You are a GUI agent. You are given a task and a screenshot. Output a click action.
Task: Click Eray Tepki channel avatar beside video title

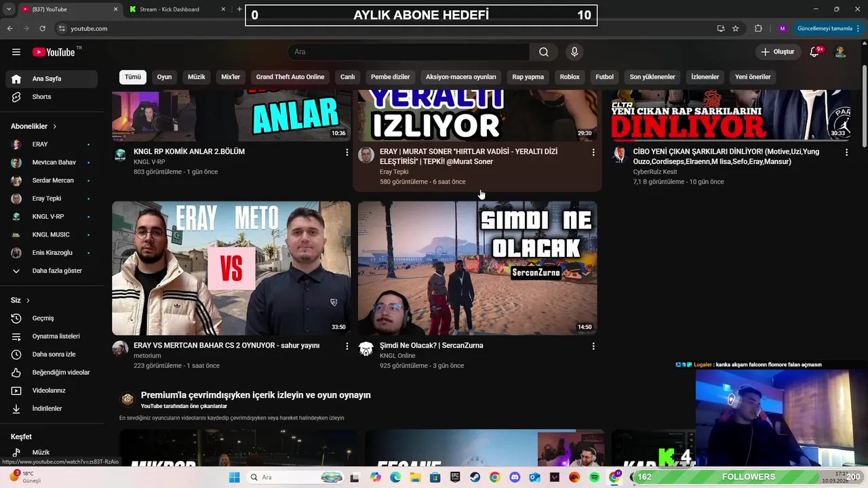click(x=366, y=155)
